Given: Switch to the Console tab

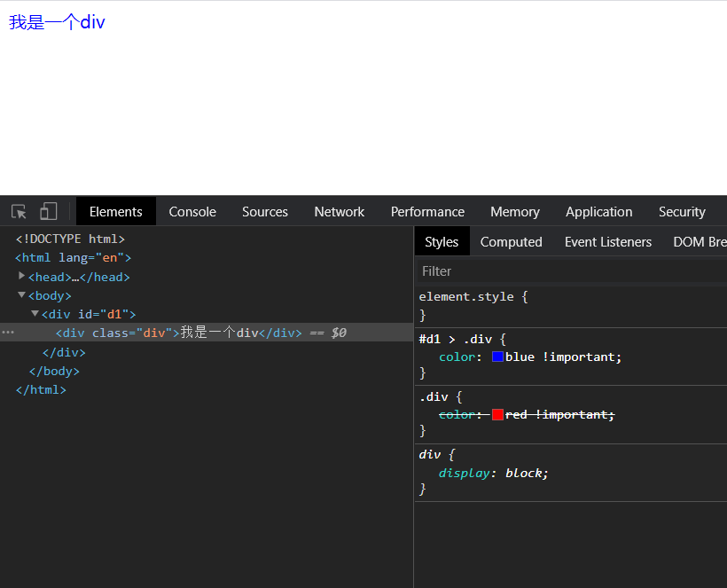Looking at the screenshot, I should [x=192, y=212].
